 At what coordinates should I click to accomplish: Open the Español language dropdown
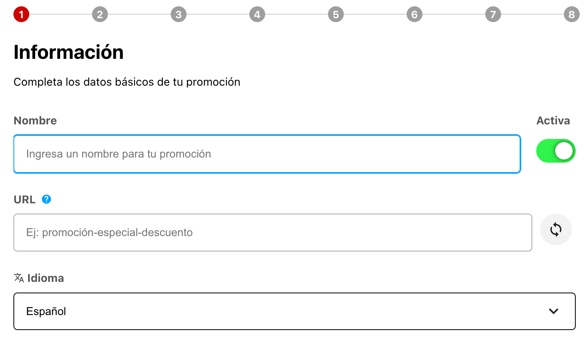(294, 311)
